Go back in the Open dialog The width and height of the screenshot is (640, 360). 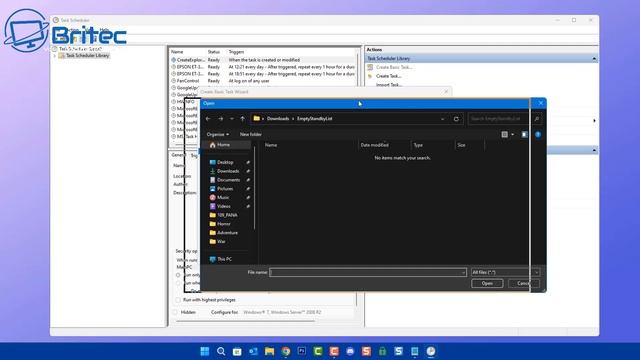(208, 119)
